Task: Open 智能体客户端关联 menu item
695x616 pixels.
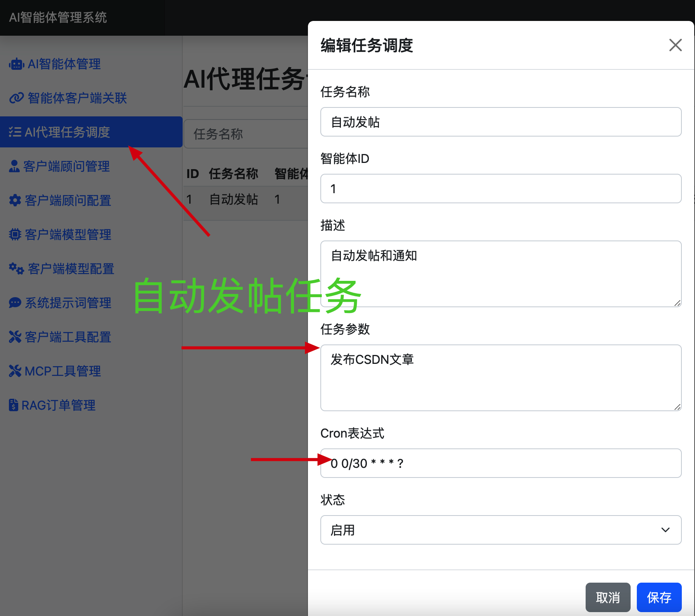Action: coord(91,98)
